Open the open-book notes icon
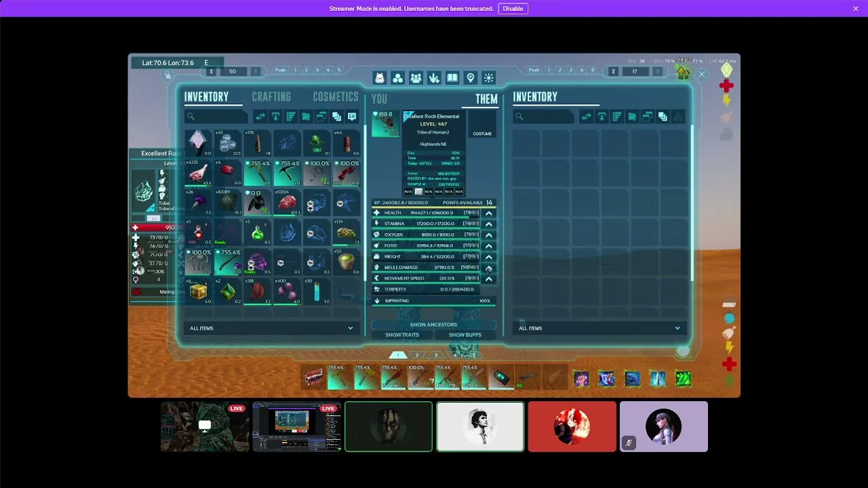The height and width of the screenshot is (488, 868). (452, 78)
